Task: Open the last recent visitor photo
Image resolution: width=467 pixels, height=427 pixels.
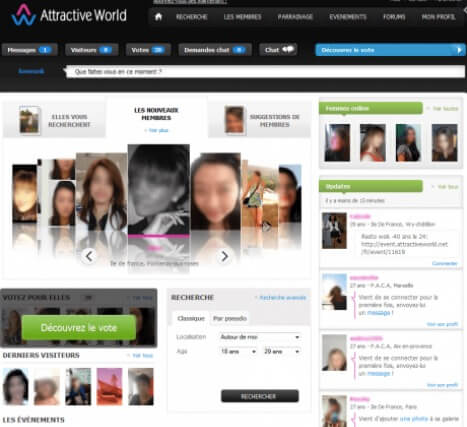Action: [141, 387]
